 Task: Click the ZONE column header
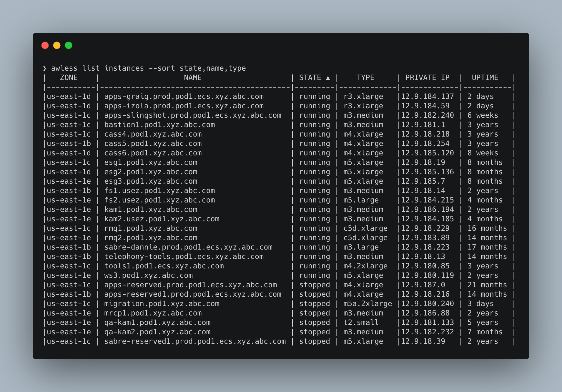click(69, 78)
